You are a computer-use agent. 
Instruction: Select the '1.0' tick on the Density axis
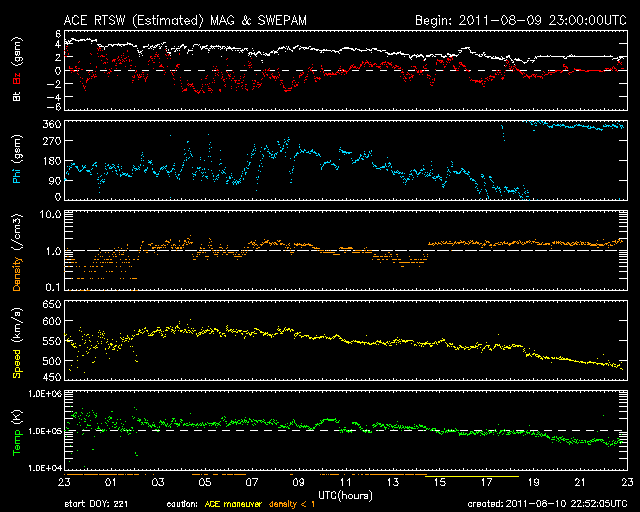pyautogui.click(x=53, y=251)
